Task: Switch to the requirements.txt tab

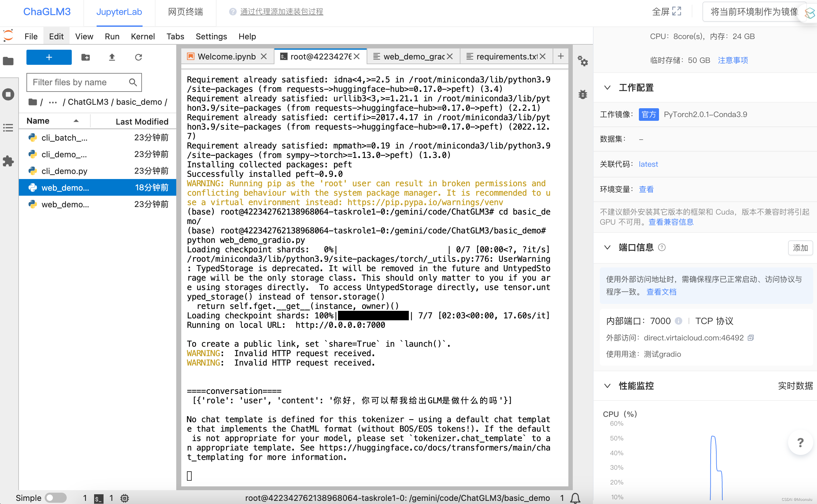Action: tap(506, 57)
